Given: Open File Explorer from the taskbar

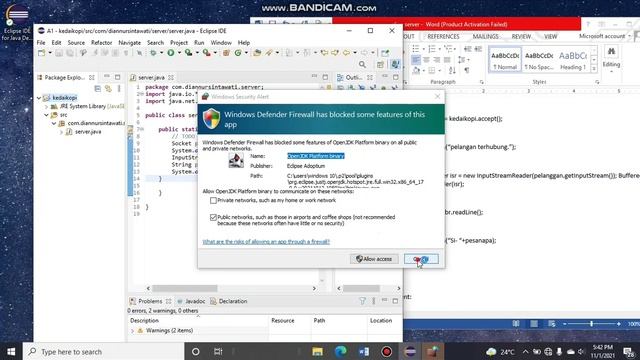Looking at the screenshot, I should 317,351.
